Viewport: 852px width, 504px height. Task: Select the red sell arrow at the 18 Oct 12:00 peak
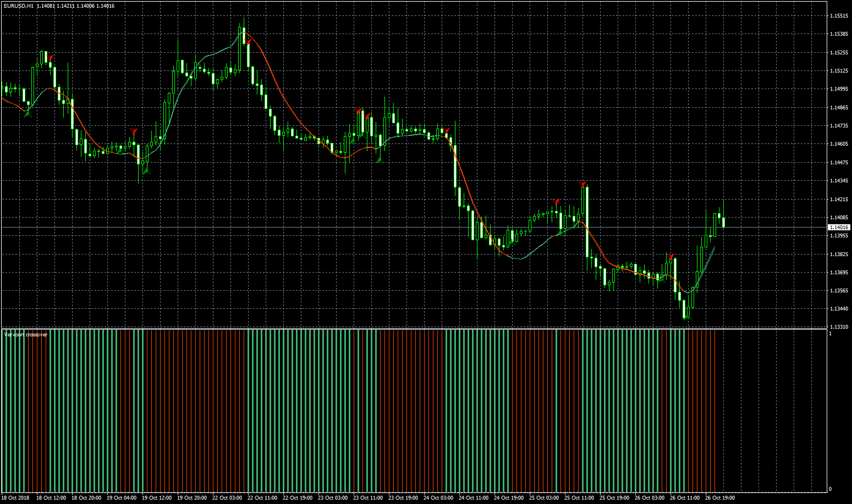pyautogui.click(x=51, y=58)
